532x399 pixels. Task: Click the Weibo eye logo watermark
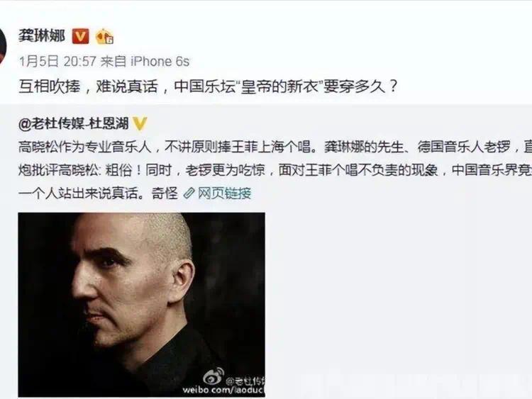pyautogui.click(x=214, y=376)
